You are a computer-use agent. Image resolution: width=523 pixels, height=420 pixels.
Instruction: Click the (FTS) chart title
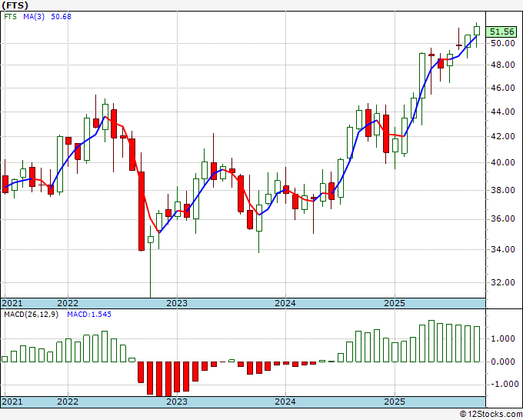tap(15, 5)
